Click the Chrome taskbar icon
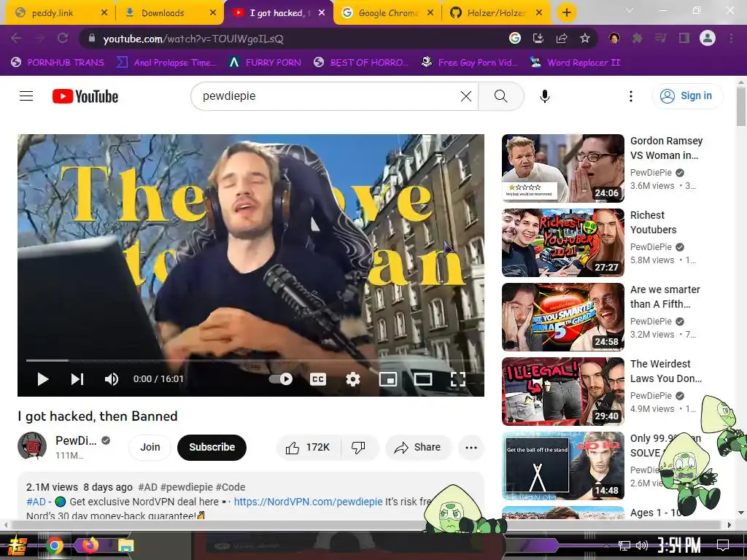This screenshot has height=560, width=747. click(55, 545)
